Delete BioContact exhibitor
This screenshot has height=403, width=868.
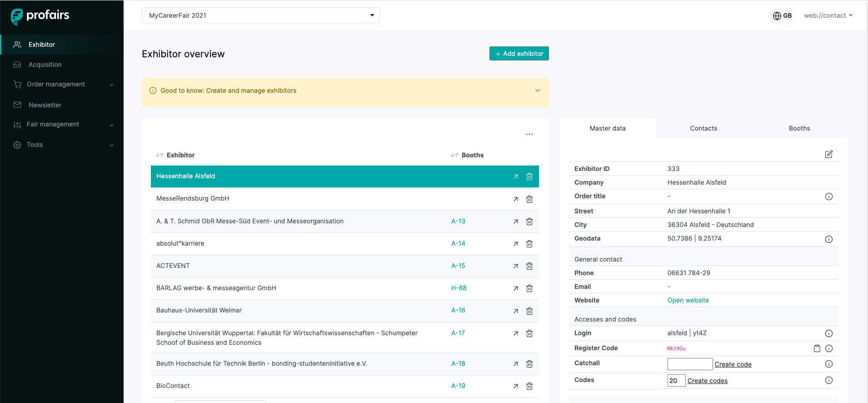click(529, 386)
